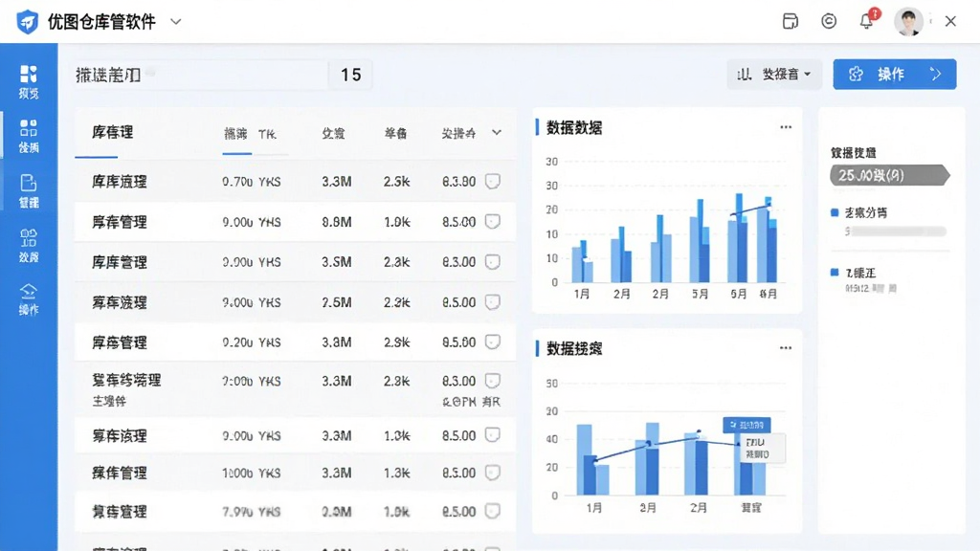Open the dropdown left of the 操作 button

pyautogui.click(x=773, y=75)
